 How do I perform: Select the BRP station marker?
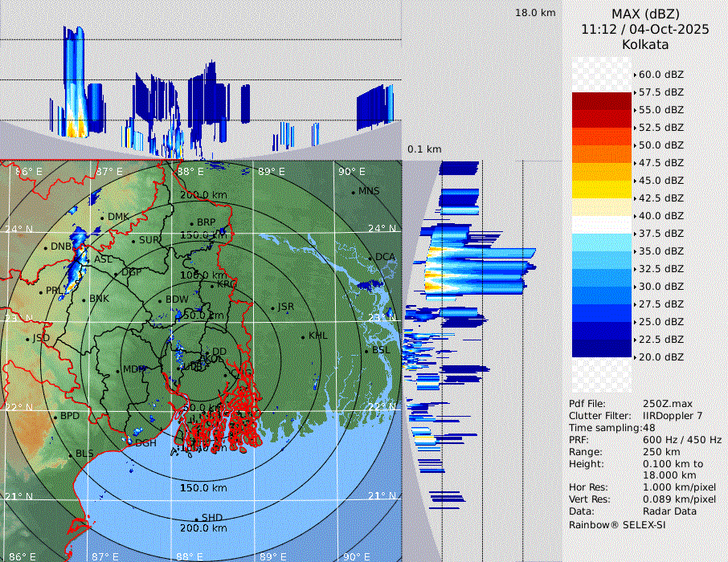(x=192, y=223)
